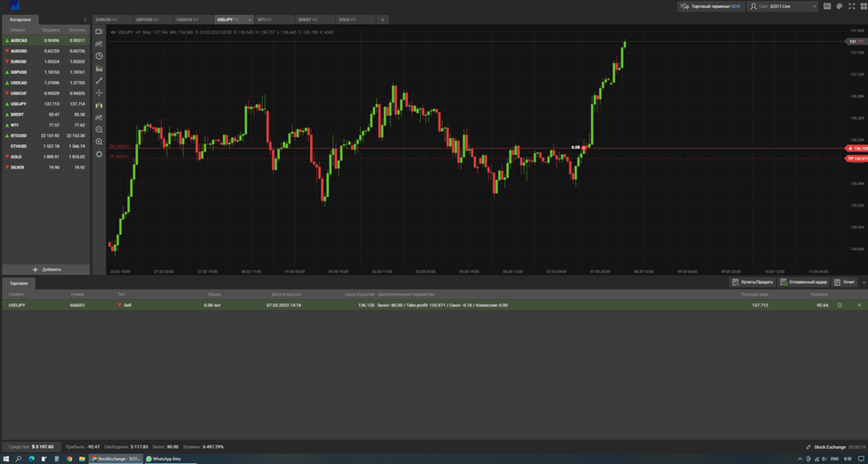Select the USDJPY position row number 666051
This screenshot has width=868, height=464.
[434, 305]
